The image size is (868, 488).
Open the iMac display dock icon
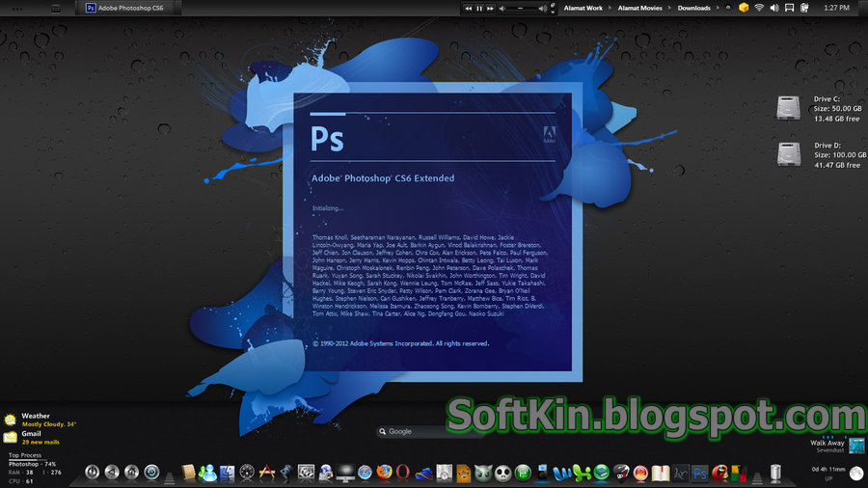pos(345,474)
